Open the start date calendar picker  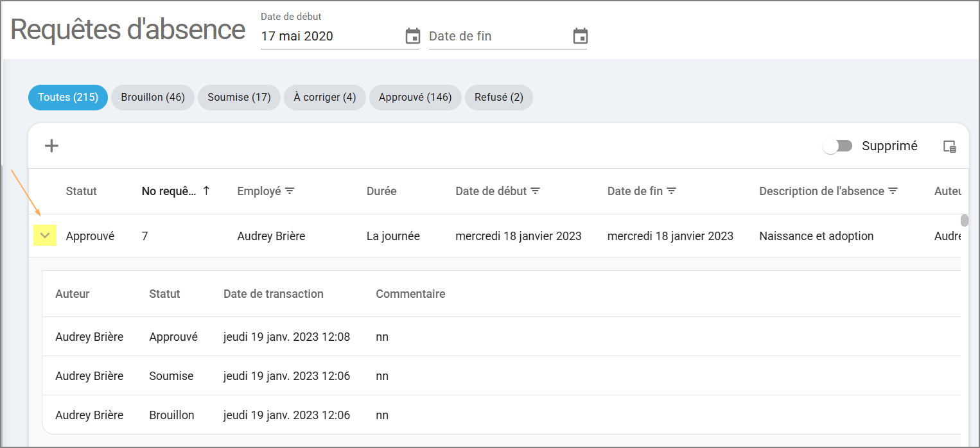tap(413, 37)
